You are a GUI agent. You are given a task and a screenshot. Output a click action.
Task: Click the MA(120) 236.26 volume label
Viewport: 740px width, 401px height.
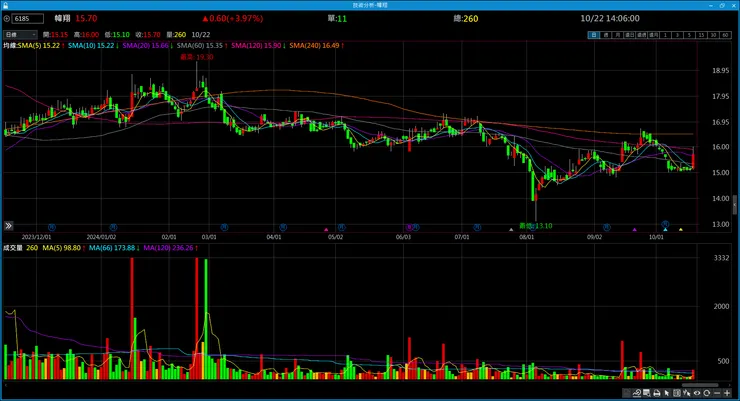tap(170, 248)
